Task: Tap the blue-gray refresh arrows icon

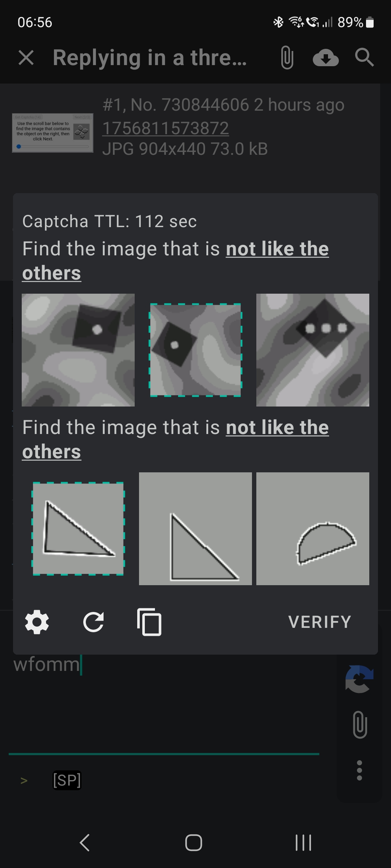Action: (359, 679)
